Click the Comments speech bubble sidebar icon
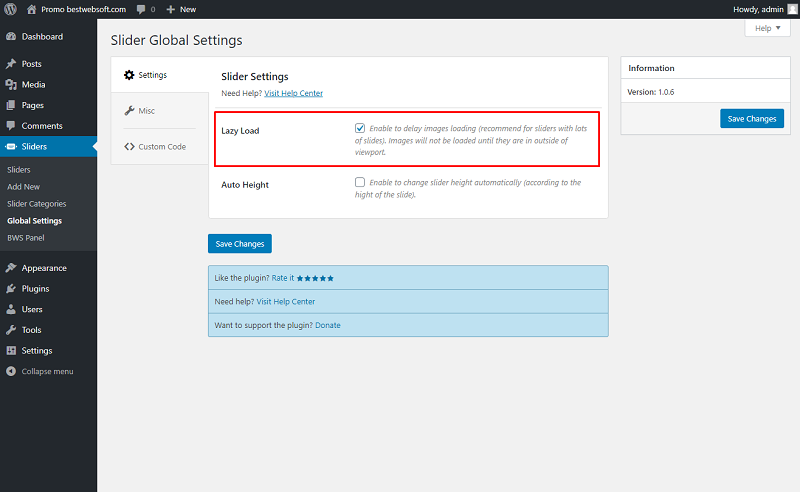 [x=11, y=126]
